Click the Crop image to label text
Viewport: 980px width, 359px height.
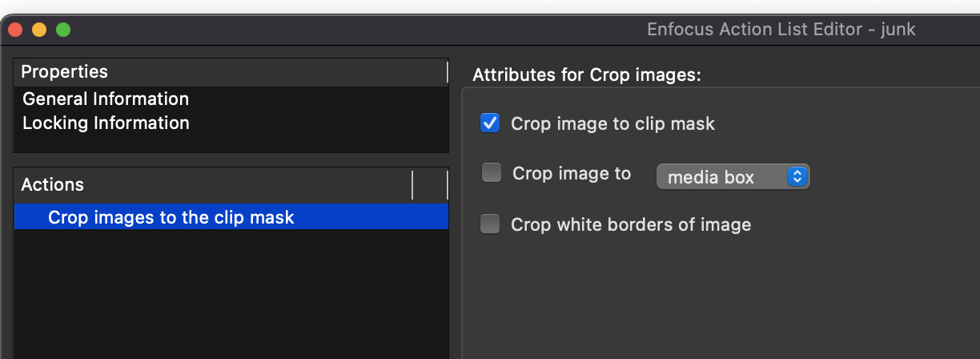point(572,174)
